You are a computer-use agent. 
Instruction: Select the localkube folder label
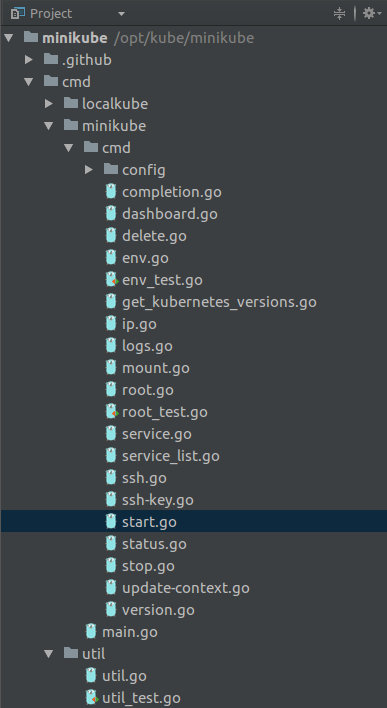point(115,104)
